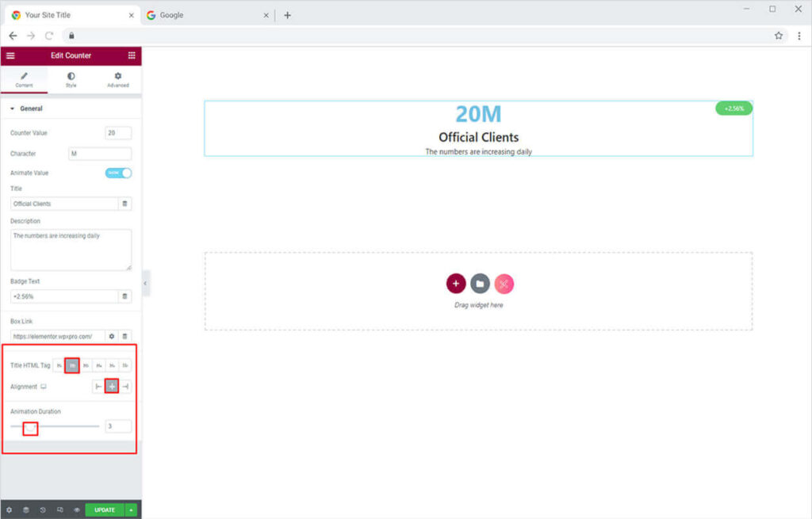Image resolution: width=812 pixels, height=519 pixels.
Task: Open the Elementor hamburger menu
Action: (10, 55)
